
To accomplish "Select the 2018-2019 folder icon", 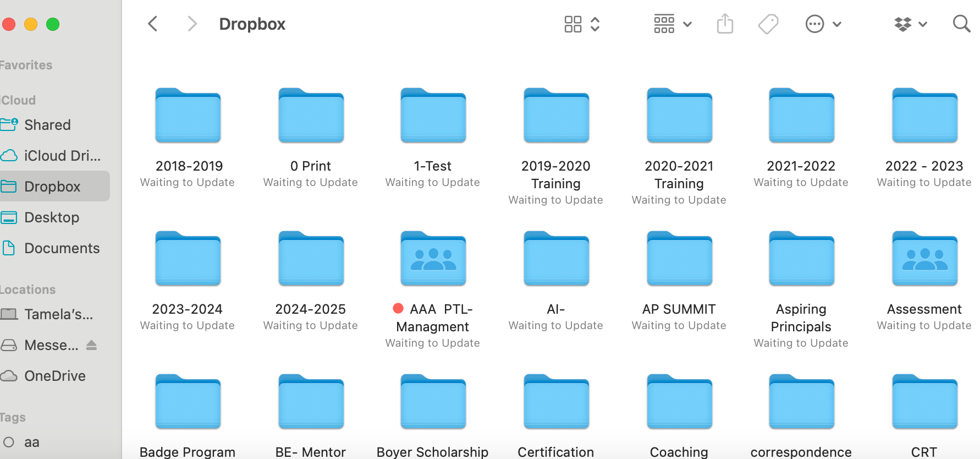I will click(188, 116).
